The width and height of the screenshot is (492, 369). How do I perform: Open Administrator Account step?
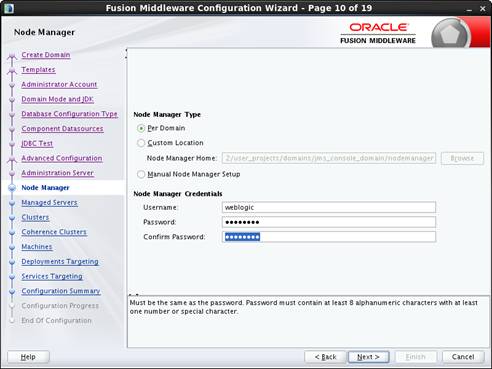[x=59, y=84]
